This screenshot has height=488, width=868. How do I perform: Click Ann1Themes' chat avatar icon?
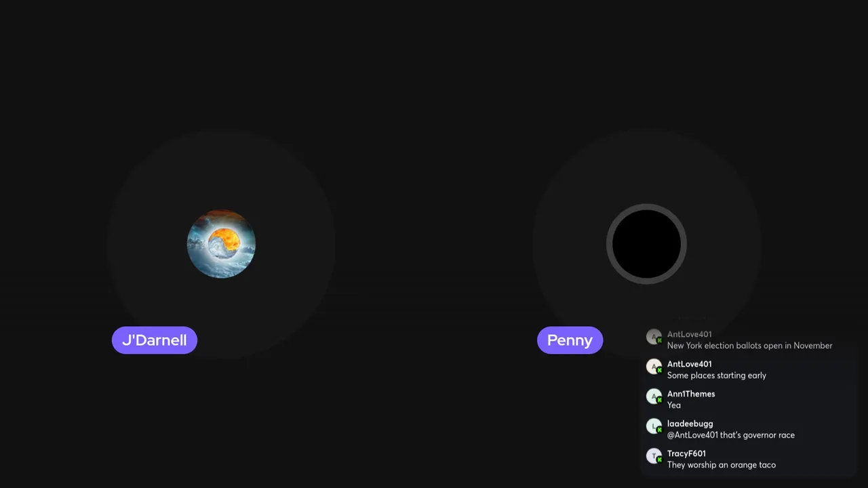654,396
